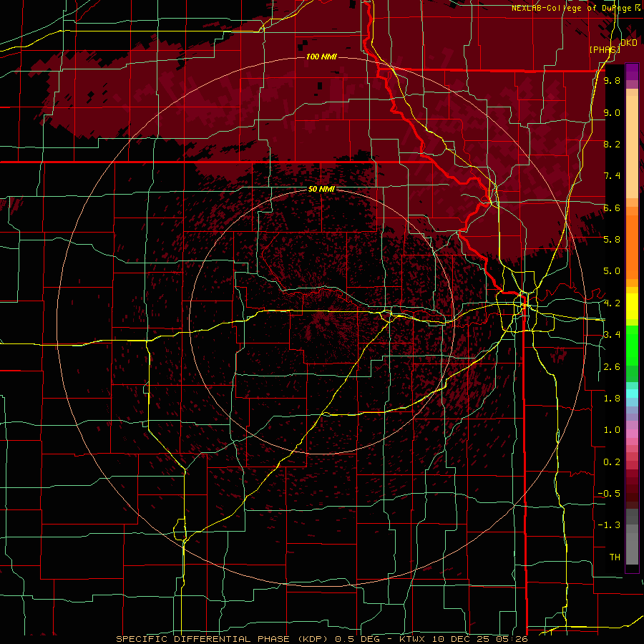Pick the gray segment at the color bar bottom

click(x=632, y=546)
